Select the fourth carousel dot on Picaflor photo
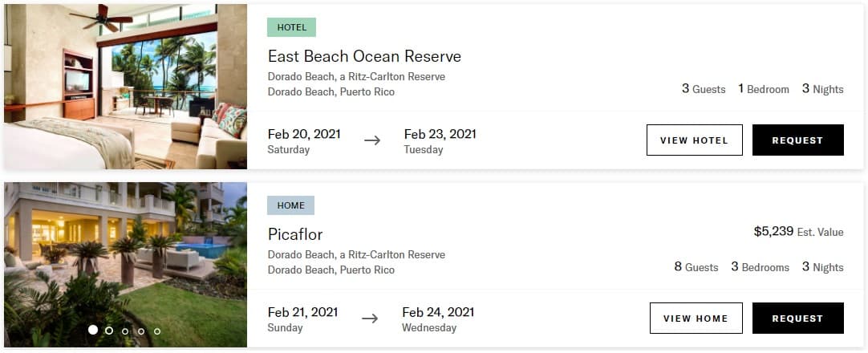This screenshot has height=353, width=868. click(x=141, y=331)
